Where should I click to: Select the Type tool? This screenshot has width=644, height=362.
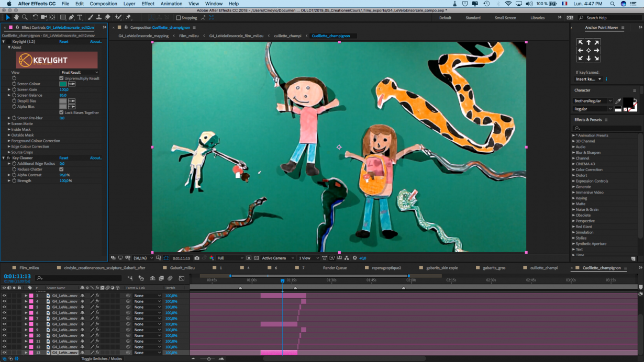point(80,17)
